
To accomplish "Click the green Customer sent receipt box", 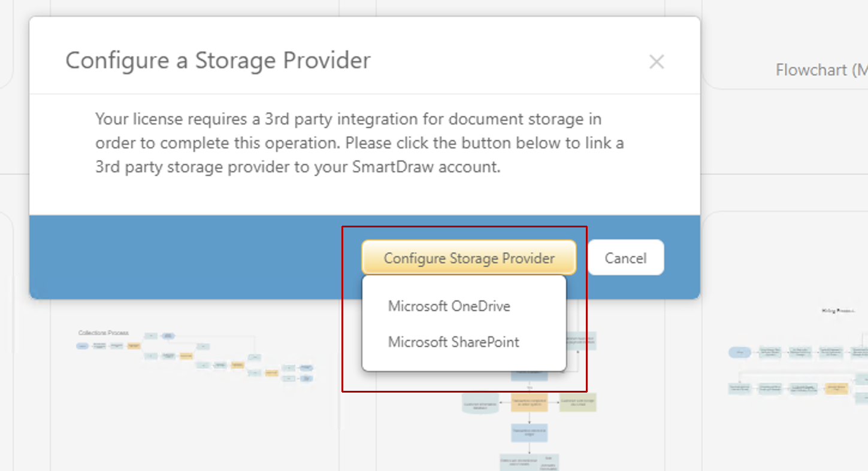I will (577, 403).
